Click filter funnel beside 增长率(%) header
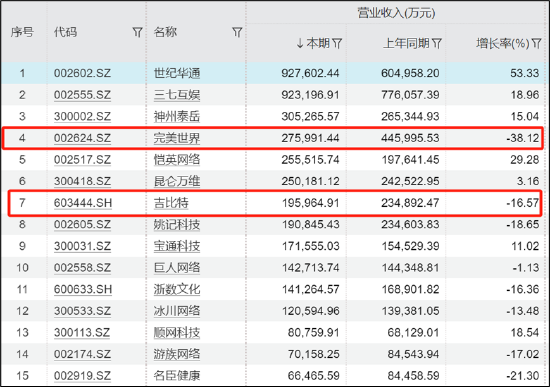Image resolution: width=550 pixels, height=387 pixels. tap(536, 44)
